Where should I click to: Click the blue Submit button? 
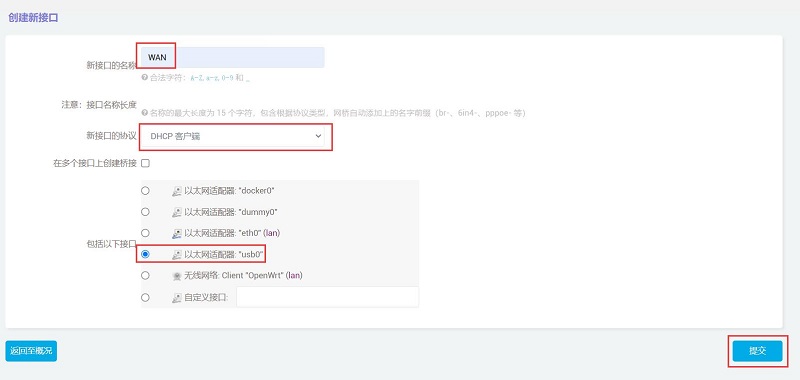pyautogui.click(x=758, y=351)
